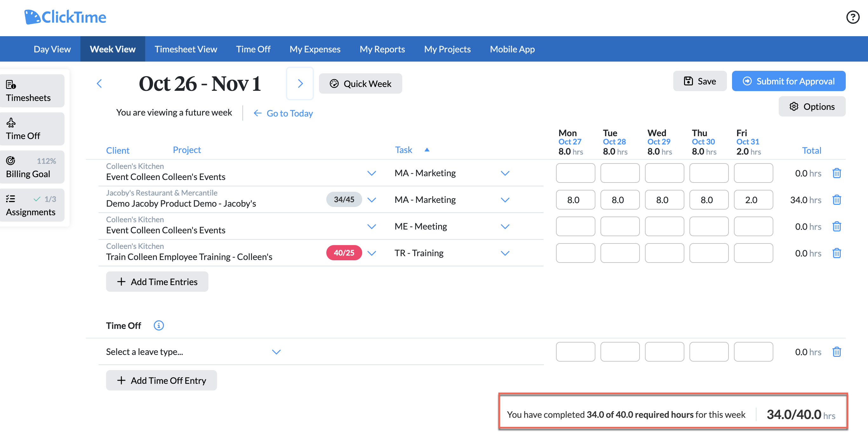This screenshot has height=440, width=868.
Task: Click the ClickTime logo
Action: click(65, 17)
